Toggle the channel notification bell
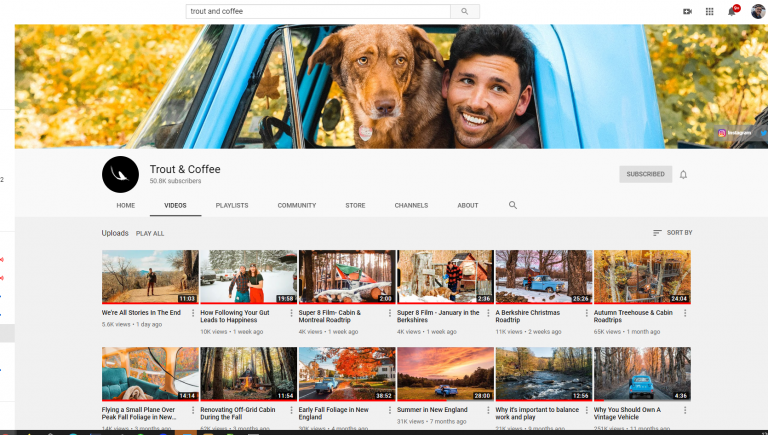 click(x=684, y=174)
